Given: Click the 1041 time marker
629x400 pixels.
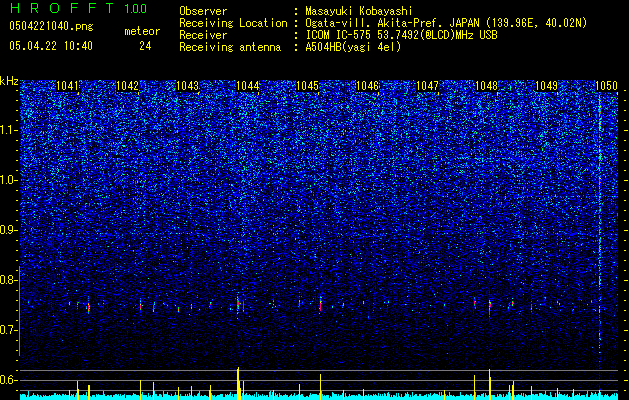Looking at the screenshot, I should pyautogui.click(x=67, y=86).
